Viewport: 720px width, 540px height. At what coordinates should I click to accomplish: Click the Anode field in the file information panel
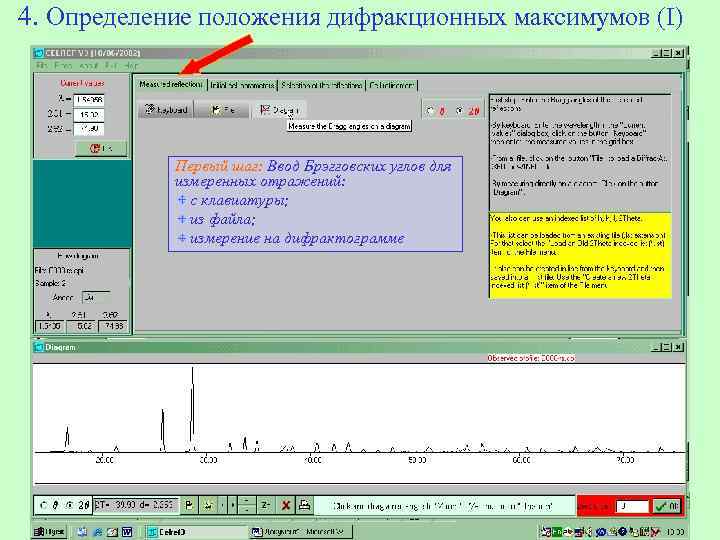pyautogui.click(x=96, y=298)
